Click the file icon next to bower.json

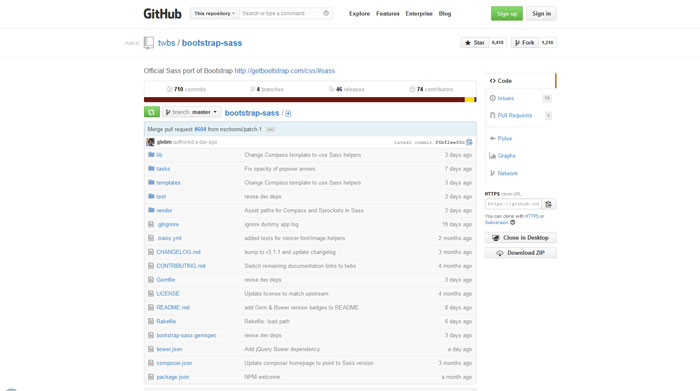151,349
